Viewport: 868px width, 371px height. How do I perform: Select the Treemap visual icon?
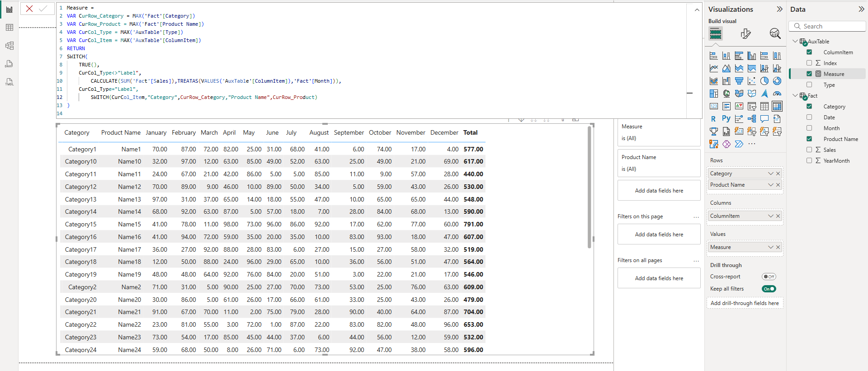click(x=714, y=94)
